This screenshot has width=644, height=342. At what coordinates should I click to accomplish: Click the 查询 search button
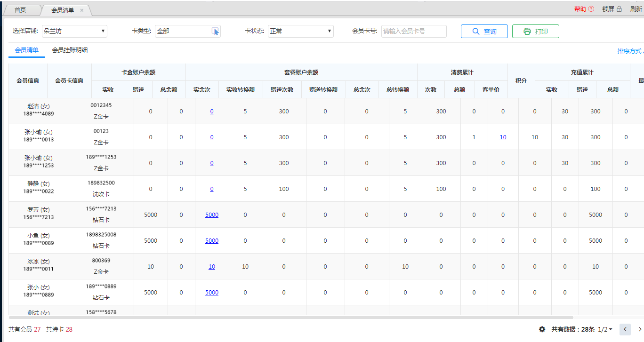click(484, 32)
